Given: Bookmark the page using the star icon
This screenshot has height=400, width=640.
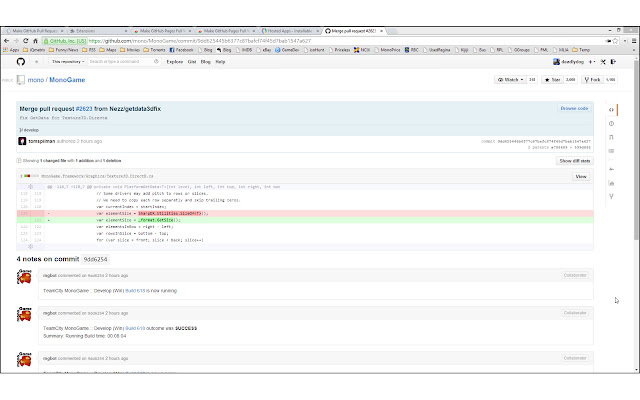Looking at the screenshot, I should (x=616, y=41).
